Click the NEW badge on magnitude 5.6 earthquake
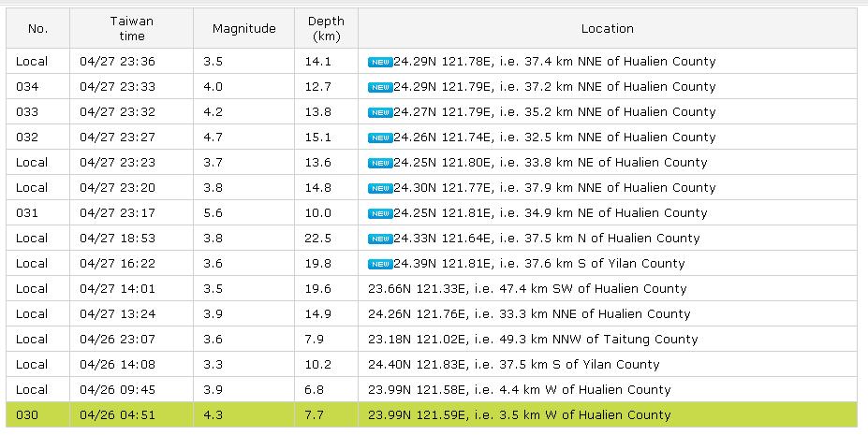The height and width of the screenshot is (435, 868). (x=379, y=213)
